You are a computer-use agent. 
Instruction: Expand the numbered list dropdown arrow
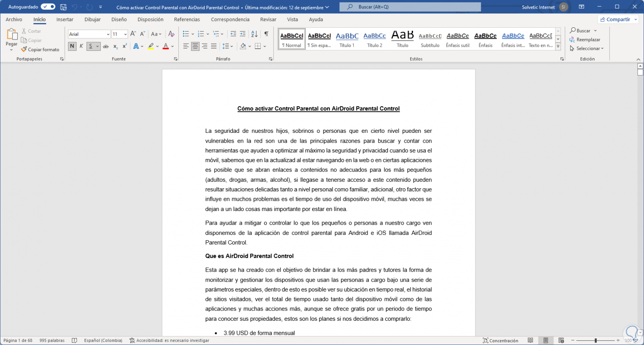coord(208,34)
